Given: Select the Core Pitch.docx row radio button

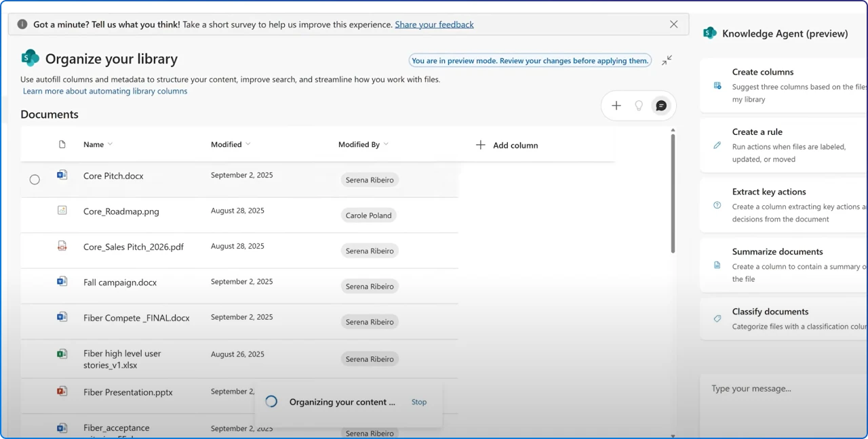Looking at the screenshot, I should [35, 180].
